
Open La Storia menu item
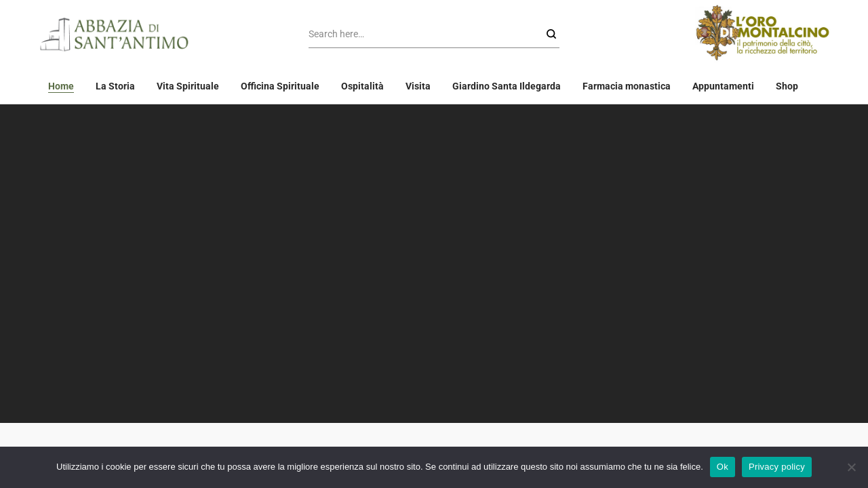click(115, 86)
